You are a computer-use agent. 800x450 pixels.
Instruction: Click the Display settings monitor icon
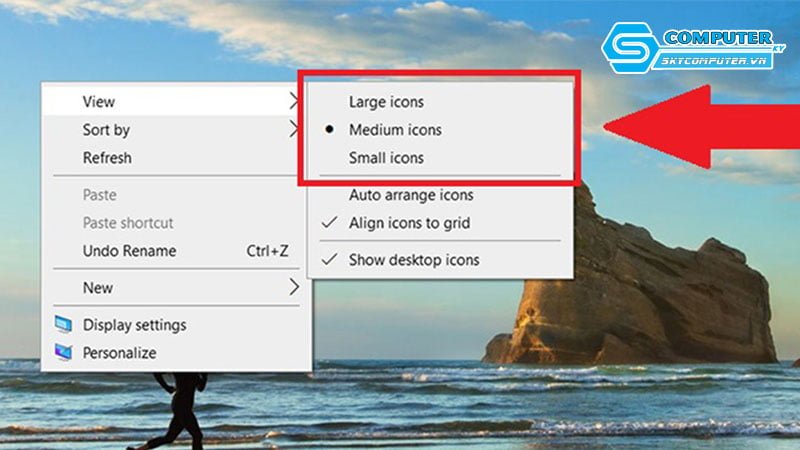[x=63, y=324]
